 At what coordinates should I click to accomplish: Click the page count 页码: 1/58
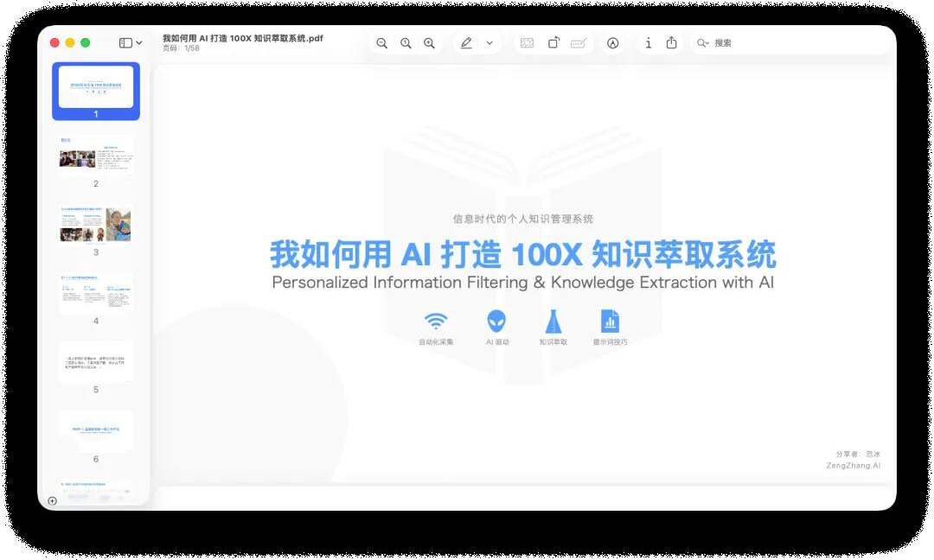[x=181, y=48]
